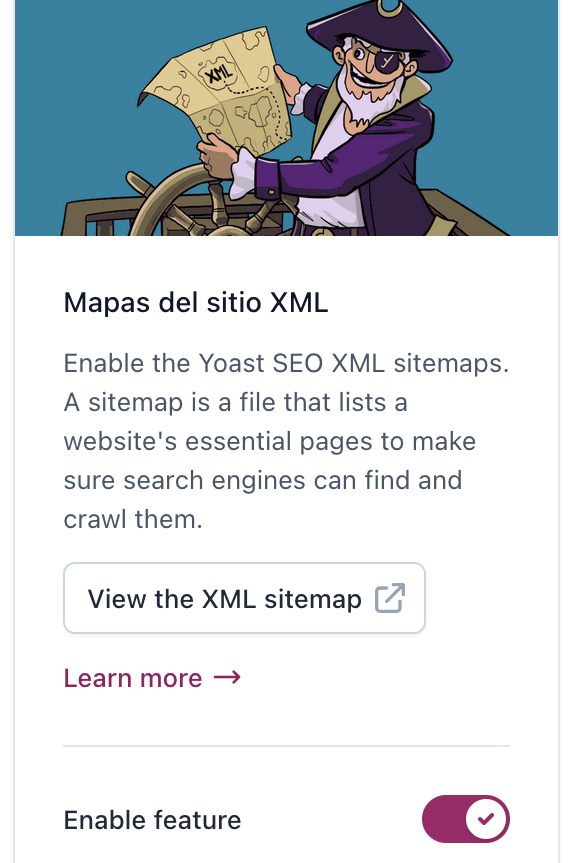The image size is (572, 863).
Task: Click the pirate's purple hat
Action: (x=380, y=33)
